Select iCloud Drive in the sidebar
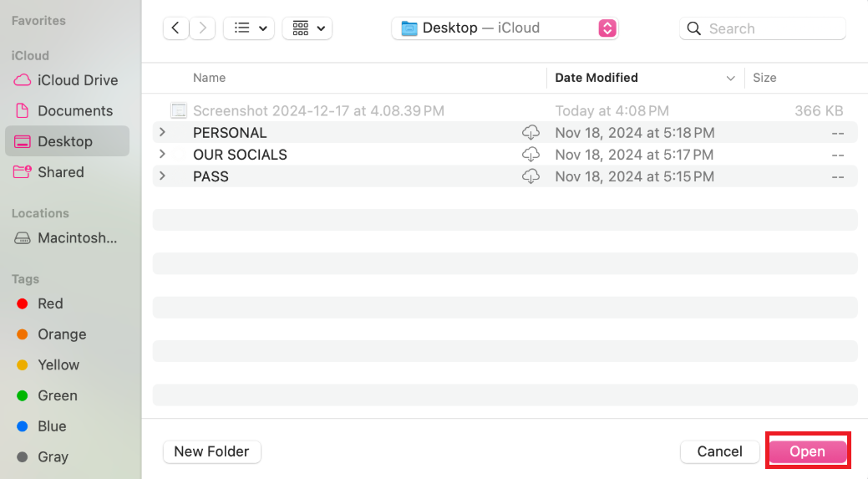The image size is (868, 479). coord(67,80)
